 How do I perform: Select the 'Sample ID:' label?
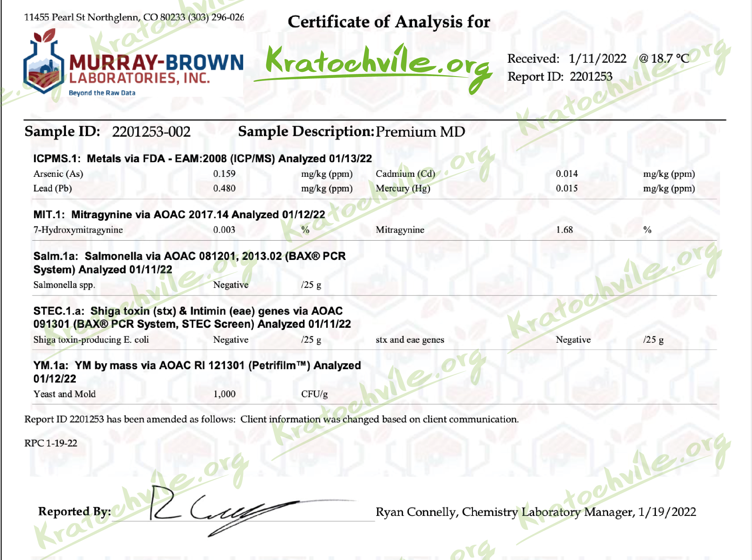tap(62, 131)
